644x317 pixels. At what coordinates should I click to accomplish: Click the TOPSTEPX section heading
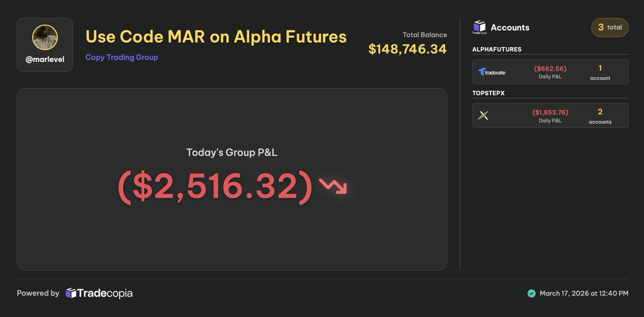pyautogui.click(x=488, y=93)
